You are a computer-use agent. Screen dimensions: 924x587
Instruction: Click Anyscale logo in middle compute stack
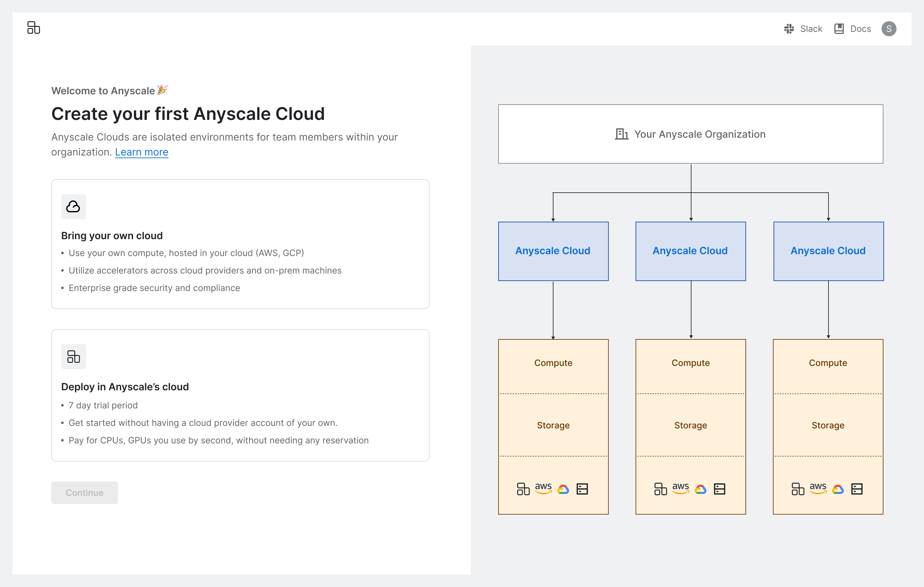661,489
